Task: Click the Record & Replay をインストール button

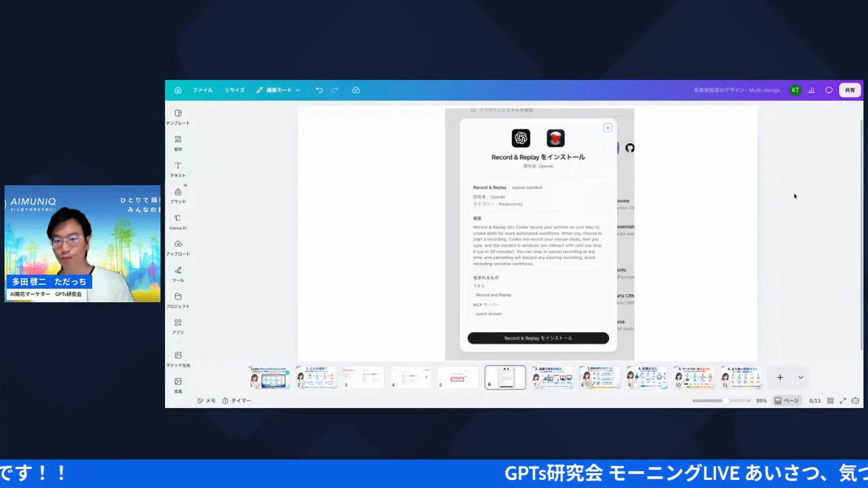Action: (x=538, y=338)
